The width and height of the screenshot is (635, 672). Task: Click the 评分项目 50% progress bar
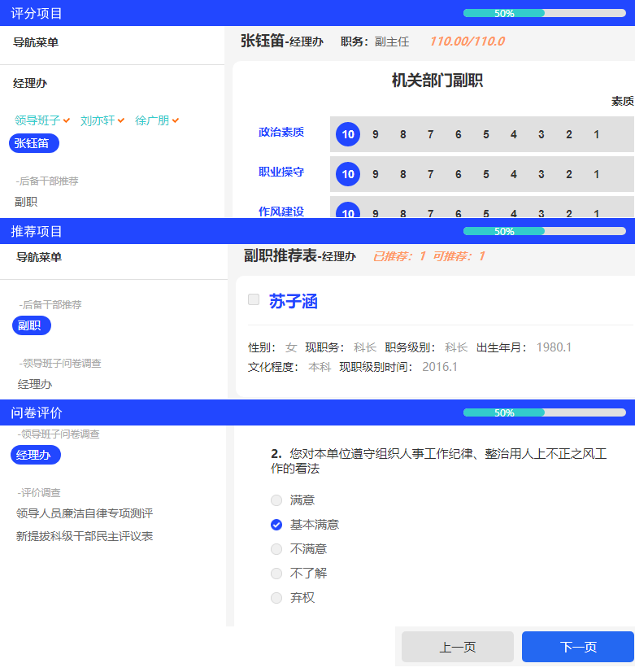click(544, 13)
